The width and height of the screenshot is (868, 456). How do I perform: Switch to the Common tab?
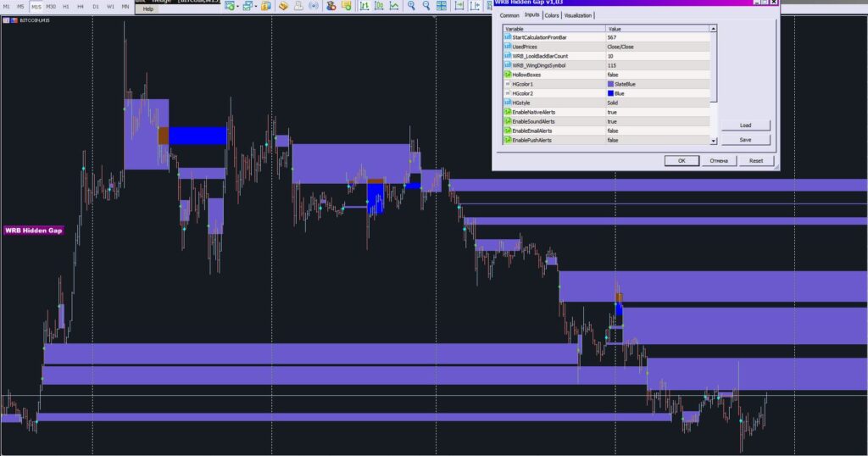tap(509, 15)
